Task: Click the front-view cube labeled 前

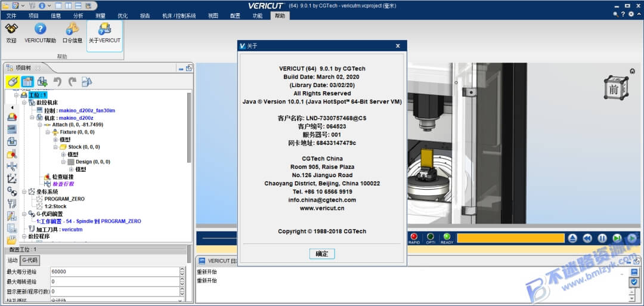Action: pyautogui.click(x=615, y=88)
